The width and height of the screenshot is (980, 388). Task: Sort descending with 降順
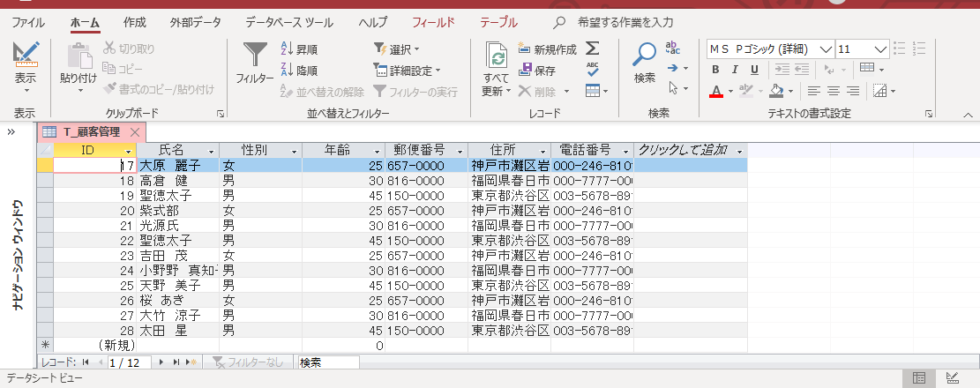299,71
